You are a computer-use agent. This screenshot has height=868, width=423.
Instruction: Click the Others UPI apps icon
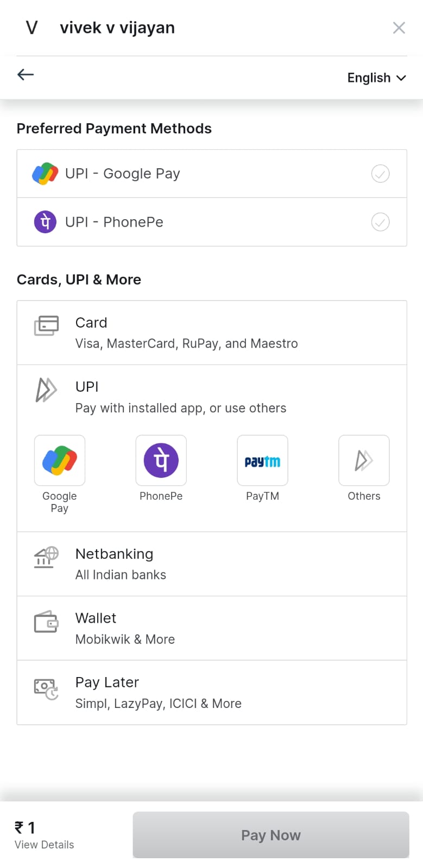[x=364, y=460]
